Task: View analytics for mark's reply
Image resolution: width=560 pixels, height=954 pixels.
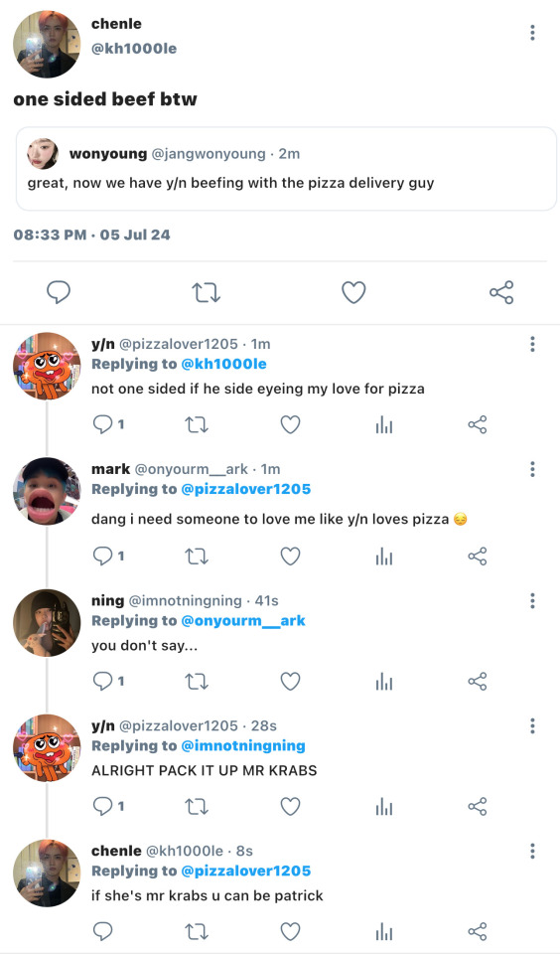Action: coord(383,556)
